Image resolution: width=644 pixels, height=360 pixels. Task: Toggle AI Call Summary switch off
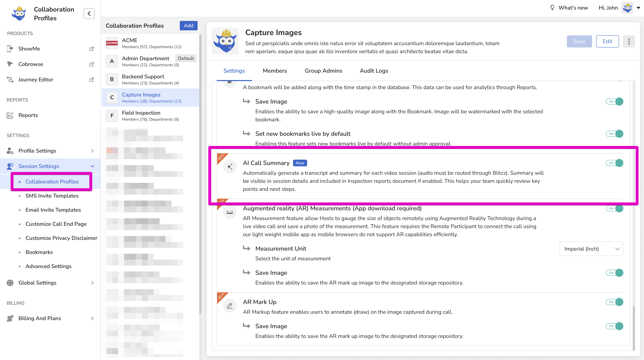[614, 163]
